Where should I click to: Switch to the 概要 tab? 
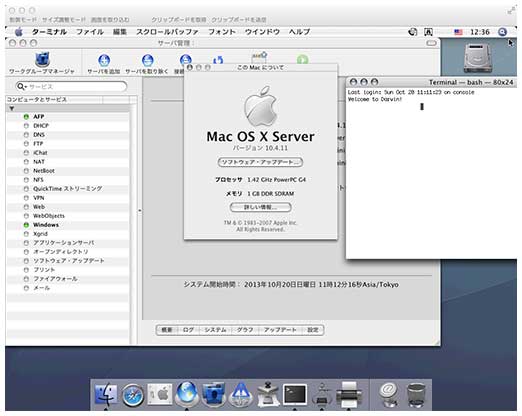click(167, 330)
